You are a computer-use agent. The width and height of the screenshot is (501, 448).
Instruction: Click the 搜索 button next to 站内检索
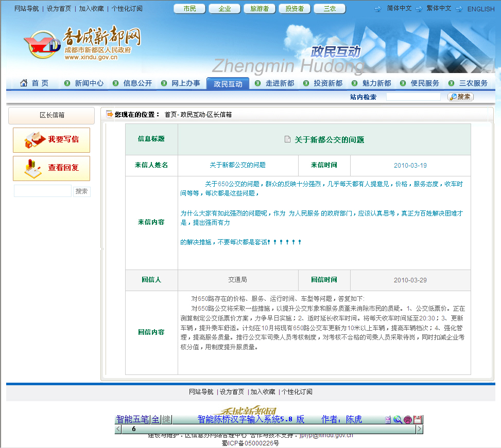point(460,97)
